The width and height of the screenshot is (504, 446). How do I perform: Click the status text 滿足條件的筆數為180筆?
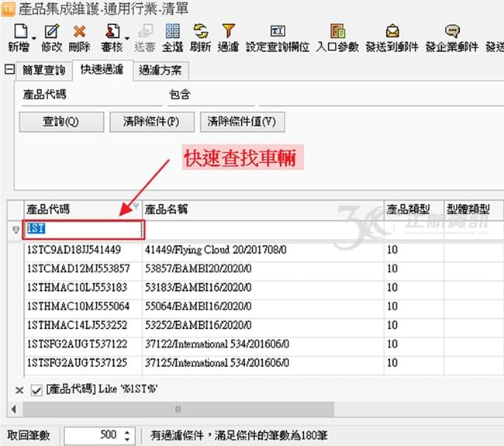[271, 436]
